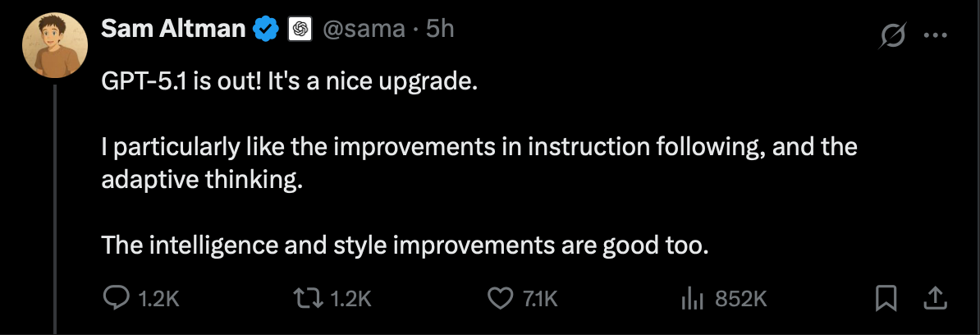Open the @sama handle link

(x=364, y=30)
